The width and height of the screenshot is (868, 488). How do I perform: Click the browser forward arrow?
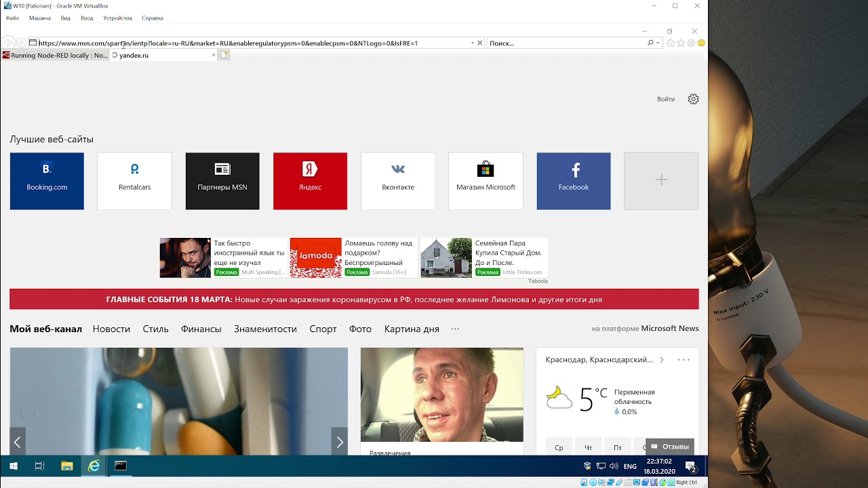point(21,43)
